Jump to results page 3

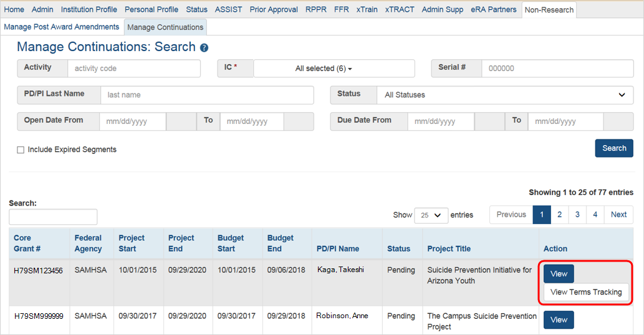point(577,215)
